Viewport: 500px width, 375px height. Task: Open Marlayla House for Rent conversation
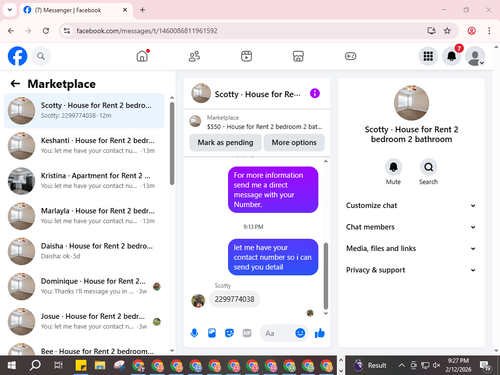pyautogui.click(x=84, y=216)
